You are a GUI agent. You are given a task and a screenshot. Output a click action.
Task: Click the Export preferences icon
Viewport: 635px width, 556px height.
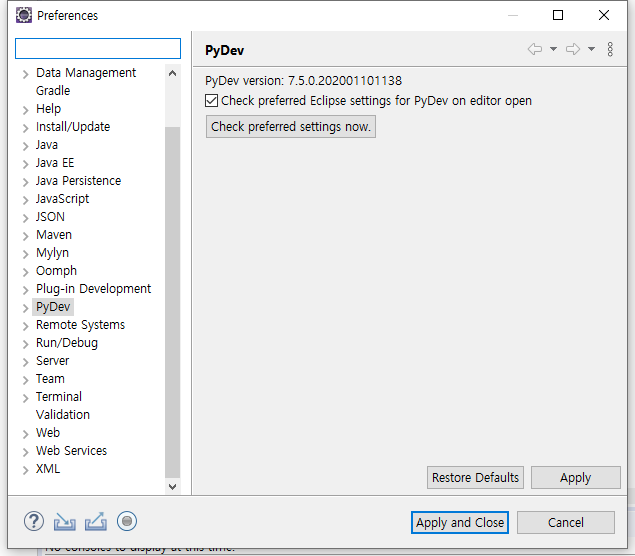(x=96, y=522)
